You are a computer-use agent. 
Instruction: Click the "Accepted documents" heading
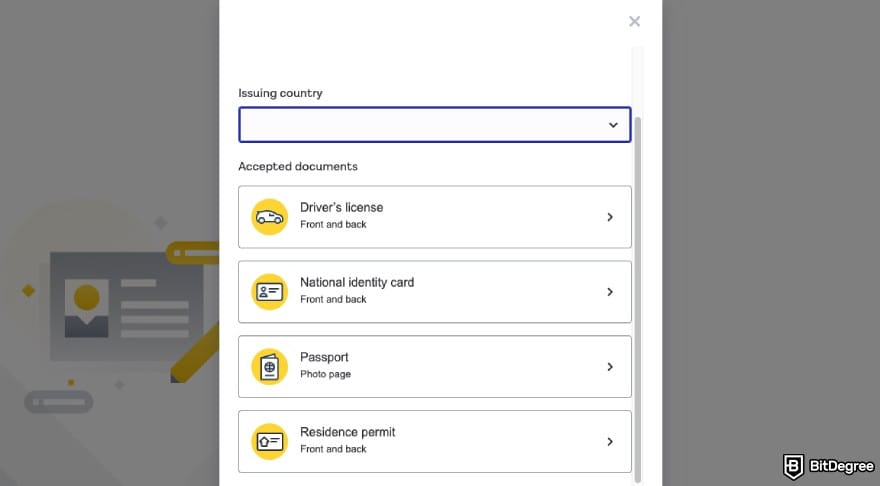pyautogui.click(x=297, y=166)
